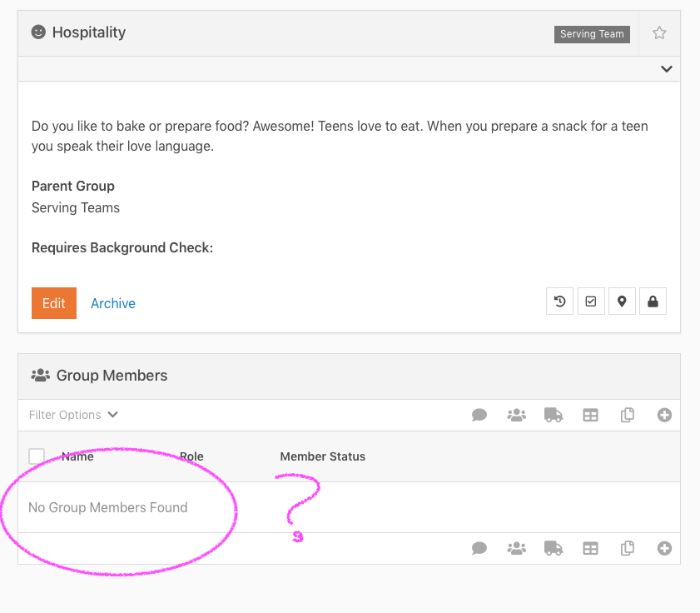Tick the select-all checkbox in members header
Image resolution: width=700 pixels, height=613 pixels.
[37, 456]
